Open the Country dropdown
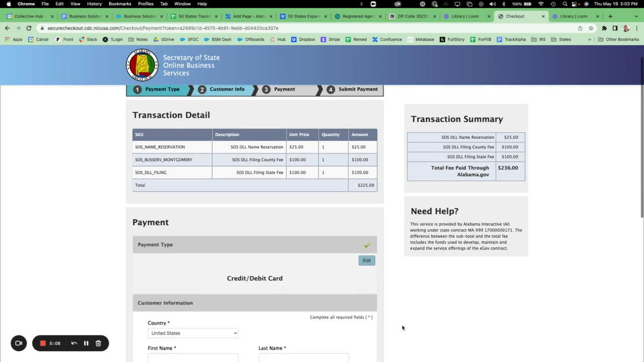 point(193,333)
